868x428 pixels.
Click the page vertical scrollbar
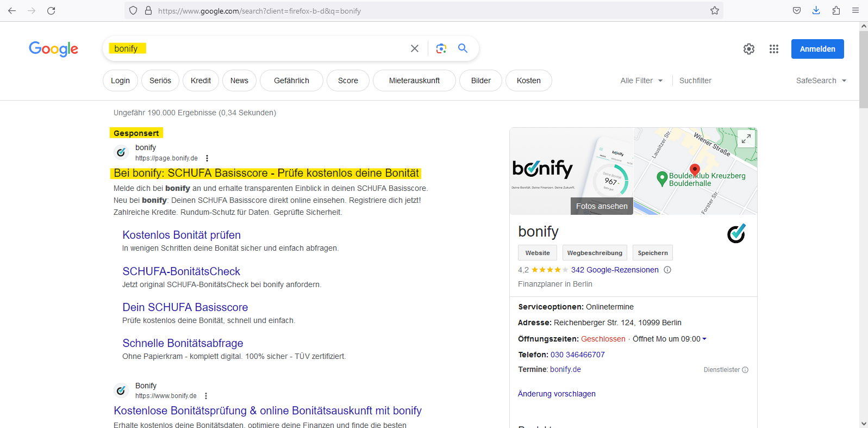863,218
